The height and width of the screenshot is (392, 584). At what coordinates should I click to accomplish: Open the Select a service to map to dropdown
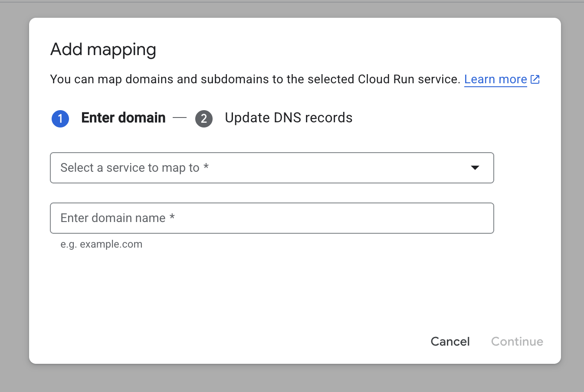click(x=272, y=168)
